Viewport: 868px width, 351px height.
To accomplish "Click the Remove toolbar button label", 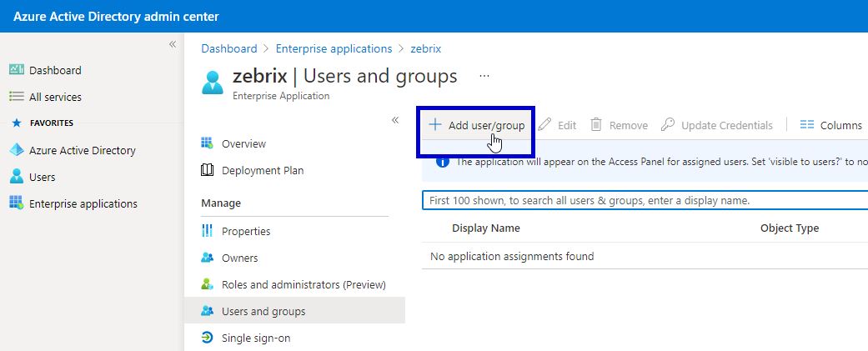I will click(629, 126).
